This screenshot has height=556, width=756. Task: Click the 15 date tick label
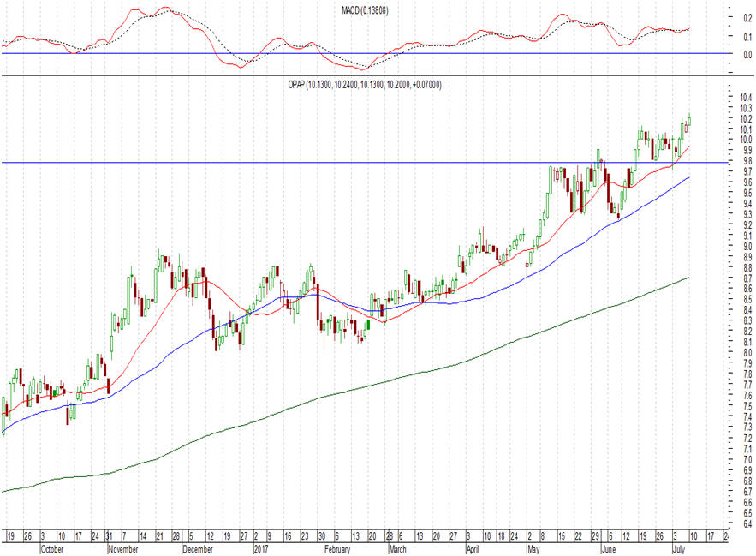pyautogui.click(x=562, y=536)
